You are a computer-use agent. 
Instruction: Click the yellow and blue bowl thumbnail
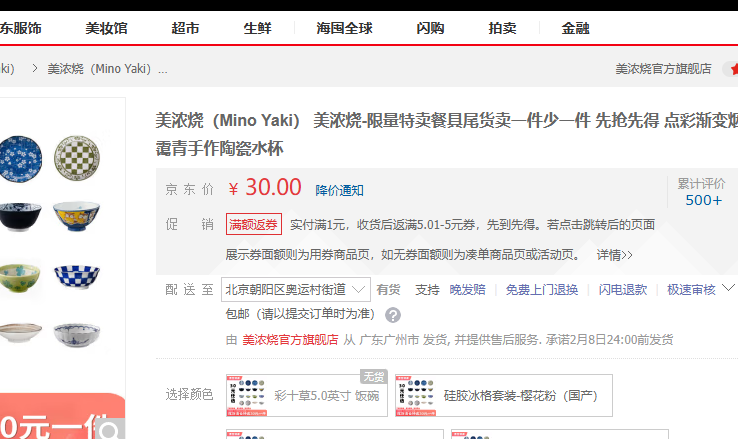pos(76,216)
